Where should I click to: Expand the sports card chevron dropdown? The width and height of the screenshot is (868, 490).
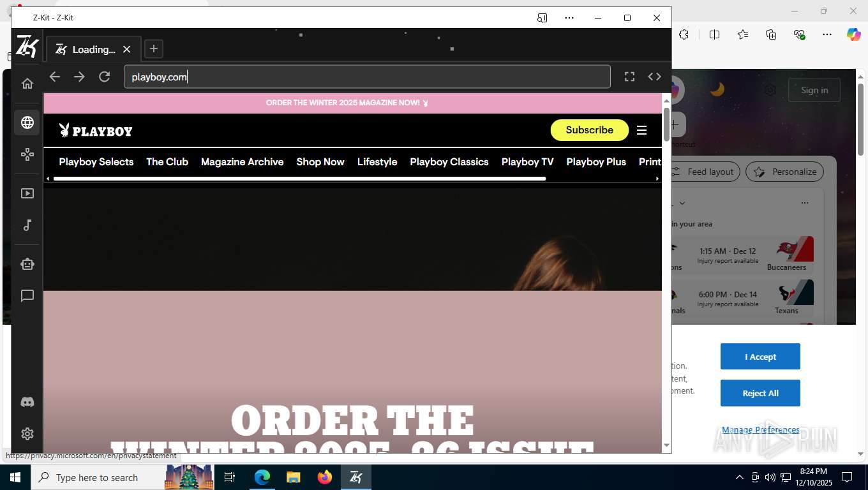[x=682, y=203]
